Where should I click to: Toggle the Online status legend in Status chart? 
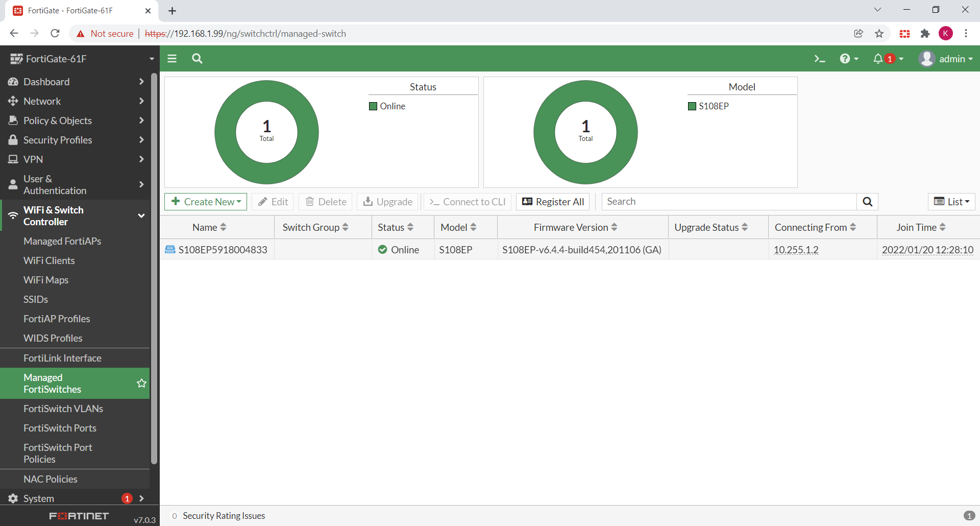pos(387,106)
